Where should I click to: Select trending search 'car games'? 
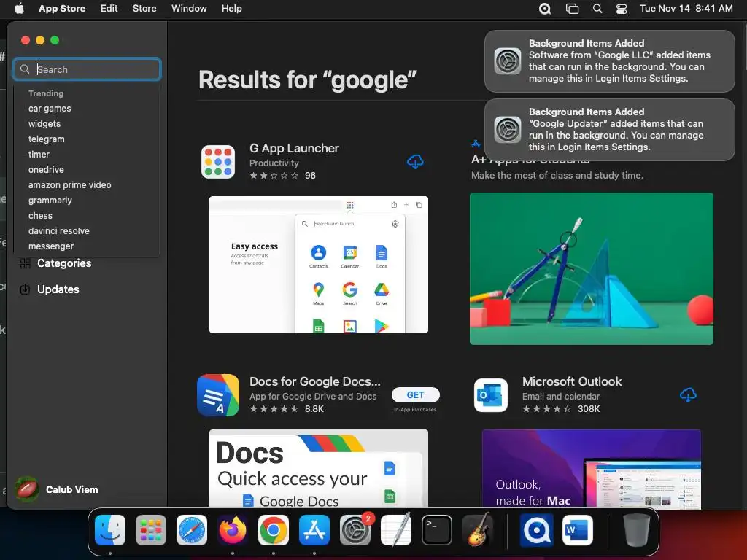click(50, 109)
